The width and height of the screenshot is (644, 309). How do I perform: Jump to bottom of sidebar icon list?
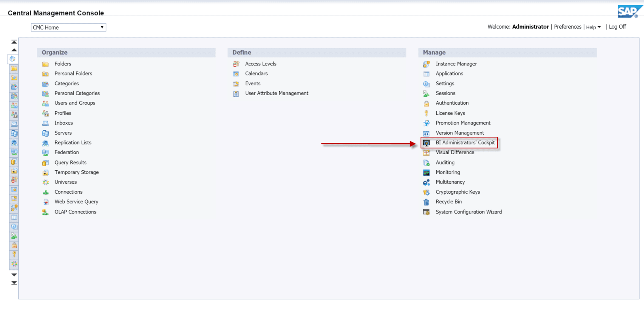(x=14, y=283)
